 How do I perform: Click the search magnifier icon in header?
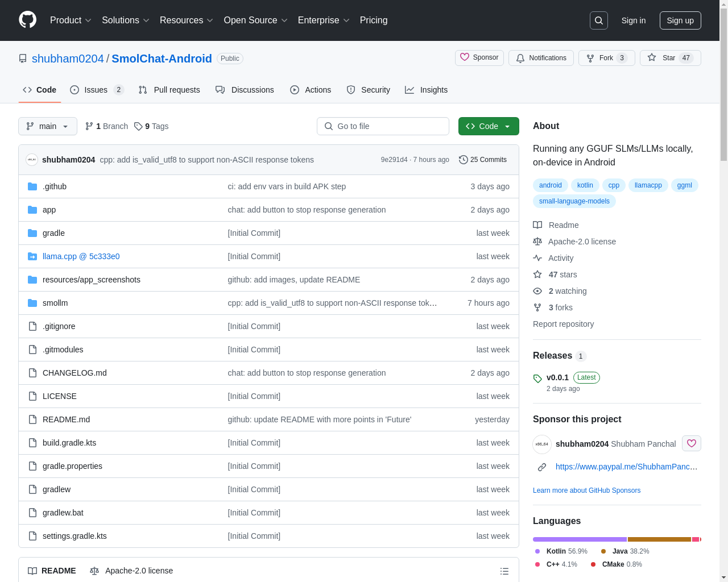(599, 20)
